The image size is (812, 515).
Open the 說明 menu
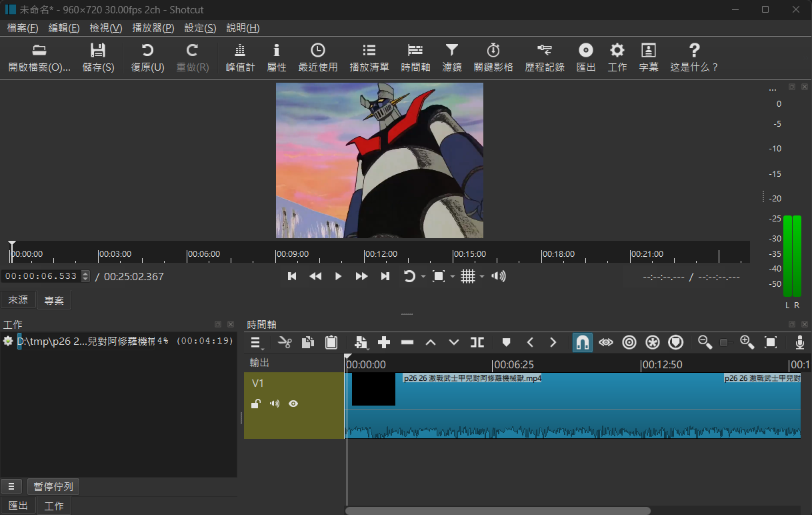point(243,28)
